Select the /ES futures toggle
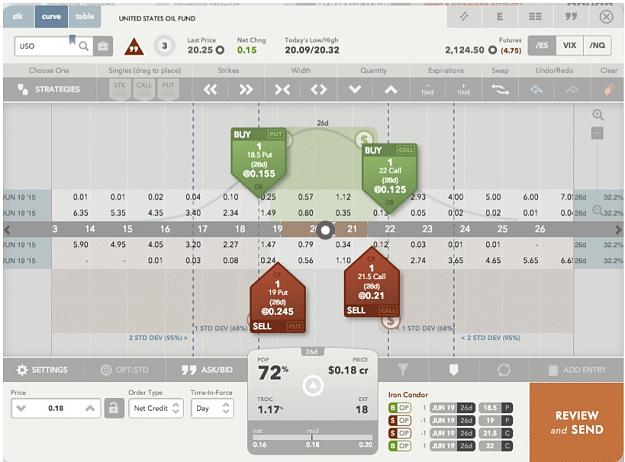 542,46
